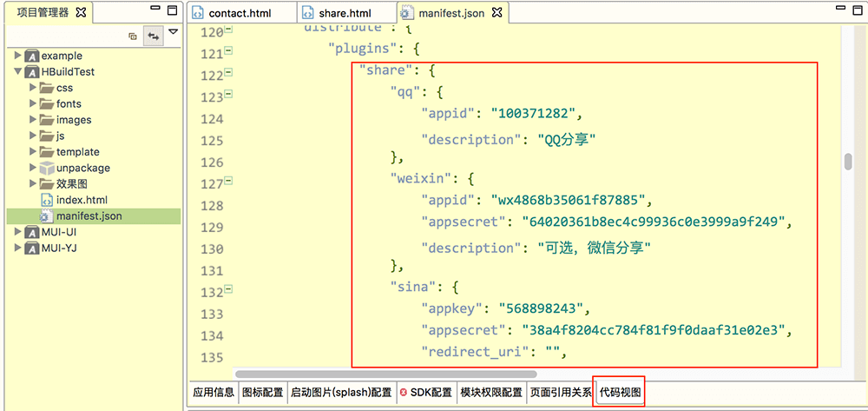
Task: Click the example project icon
Action: point(32,56)
